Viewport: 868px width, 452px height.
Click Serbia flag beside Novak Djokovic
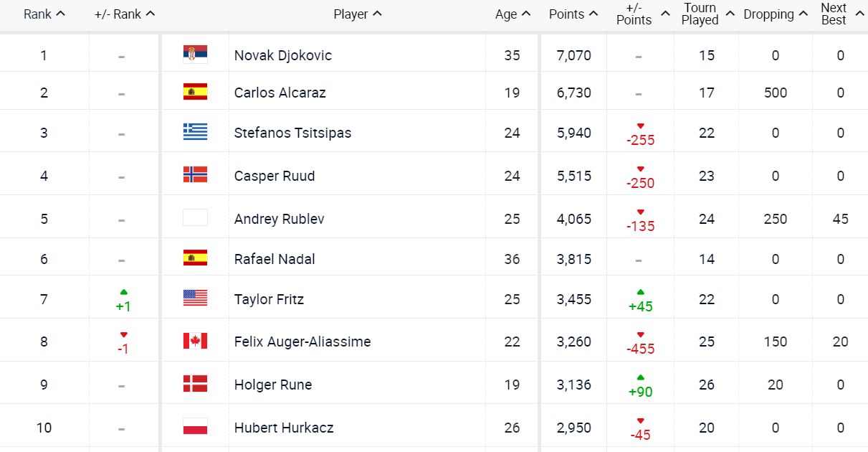point(195,55)
